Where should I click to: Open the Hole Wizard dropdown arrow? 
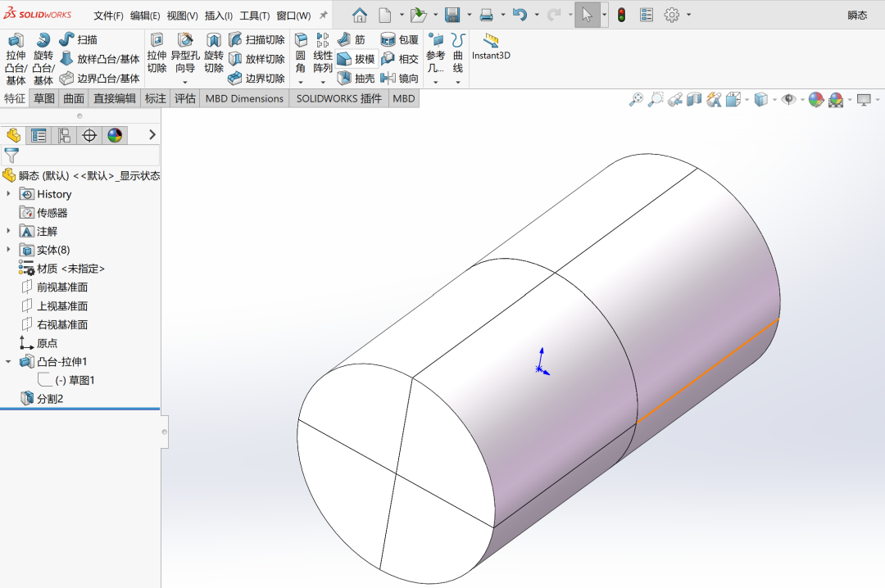click(x=185, y=82)
